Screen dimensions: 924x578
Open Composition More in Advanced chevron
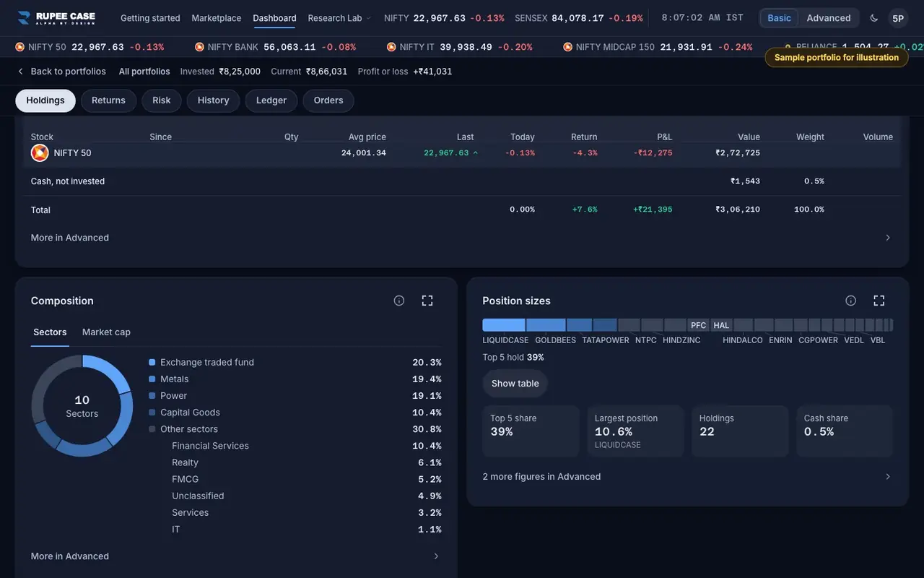click(x=436, y=556)
